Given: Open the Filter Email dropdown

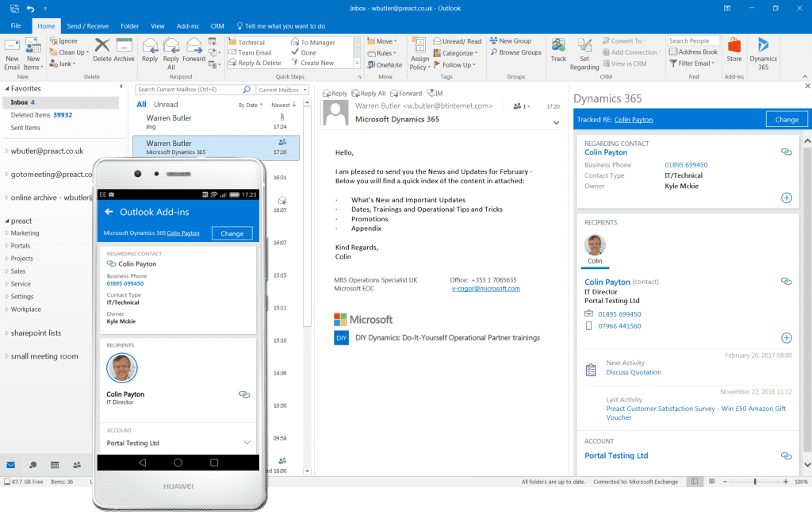Looking at the screenshot, I should 691,63.
